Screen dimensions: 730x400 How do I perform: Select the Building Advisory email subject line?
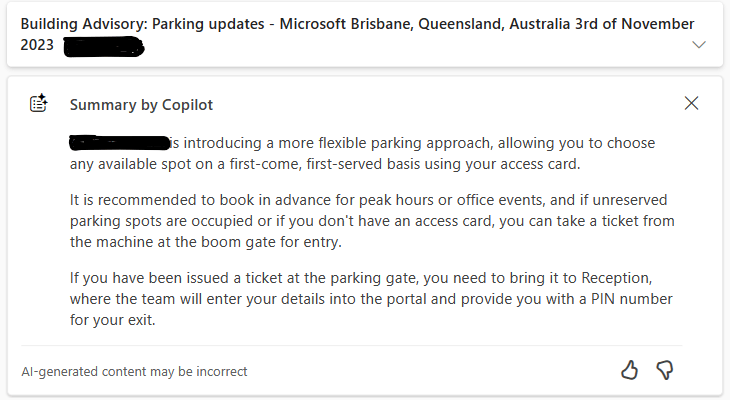(x=357, y=34)
